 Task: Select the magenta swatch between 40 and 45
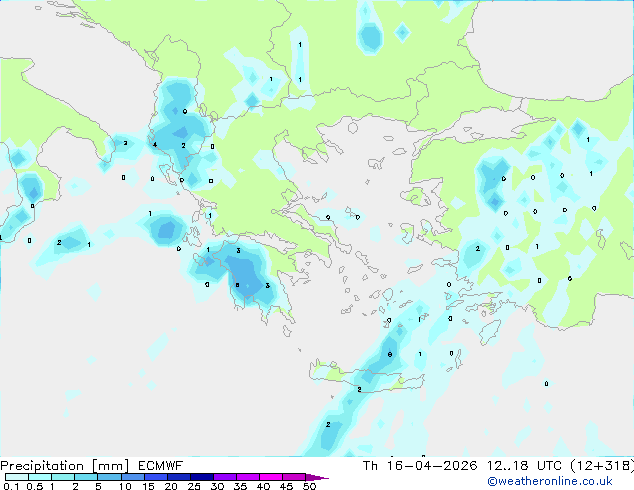271,477
